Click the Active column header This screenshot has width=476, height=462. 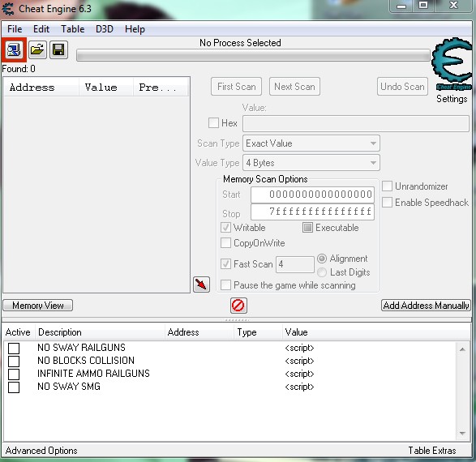click(18, 332)
